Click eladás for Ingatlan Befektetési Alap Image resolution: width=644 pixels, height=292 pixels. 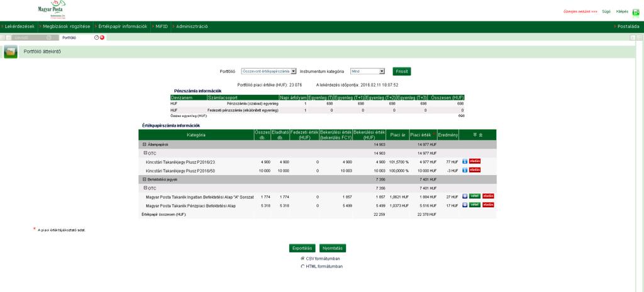coord(488,196)
